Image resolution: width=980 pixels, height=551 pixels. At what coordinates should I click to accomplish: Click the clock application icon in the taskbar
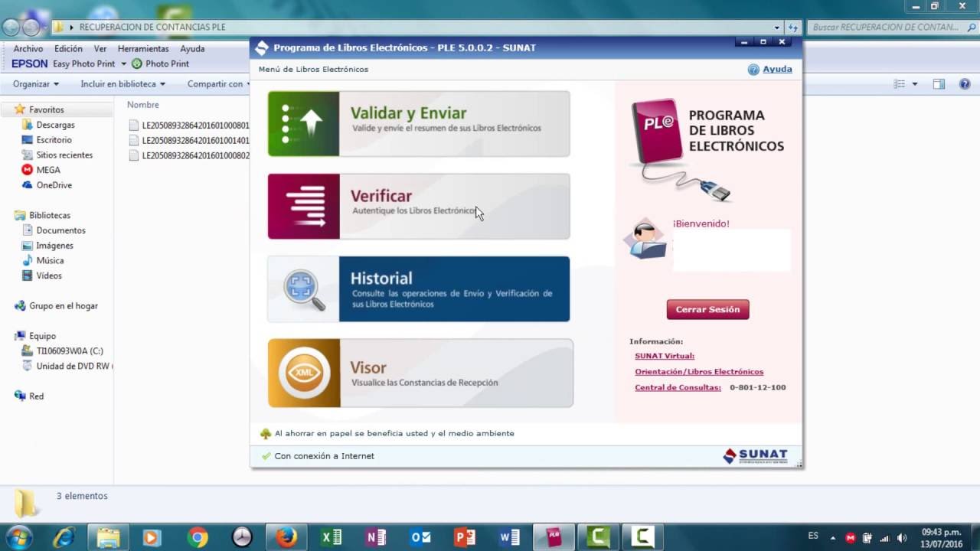pyautogui.click(x=242, y=537)
